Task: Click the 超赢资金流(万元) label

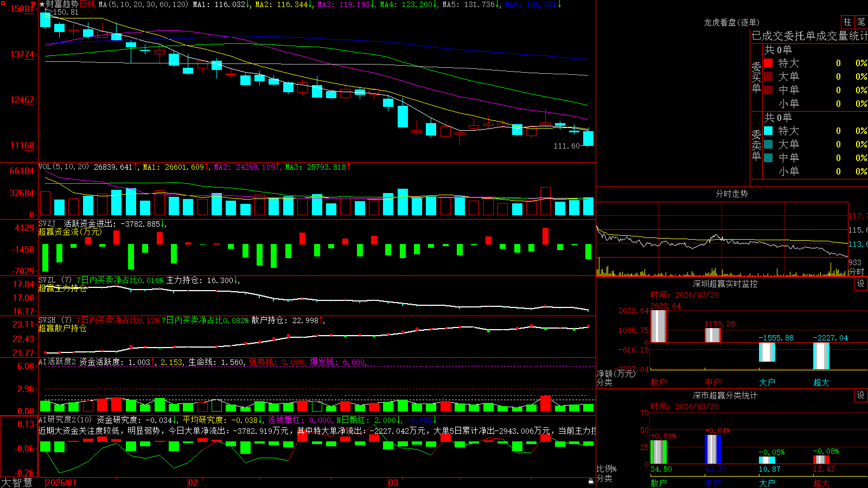Action: 70,232
